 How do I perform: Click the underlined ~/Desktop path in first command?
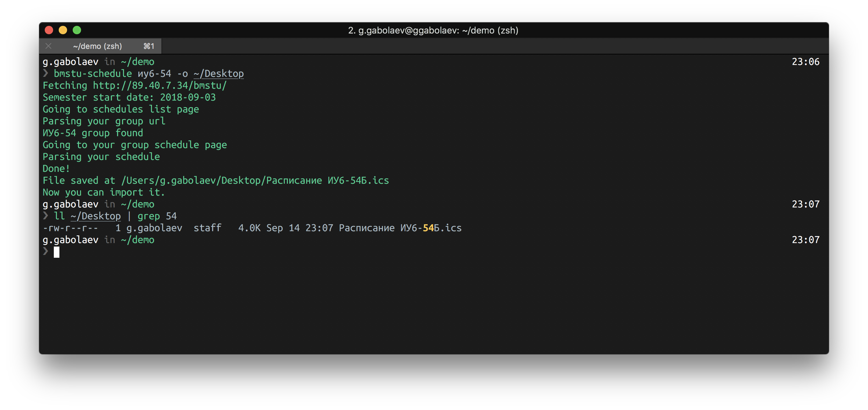point(218,74)
